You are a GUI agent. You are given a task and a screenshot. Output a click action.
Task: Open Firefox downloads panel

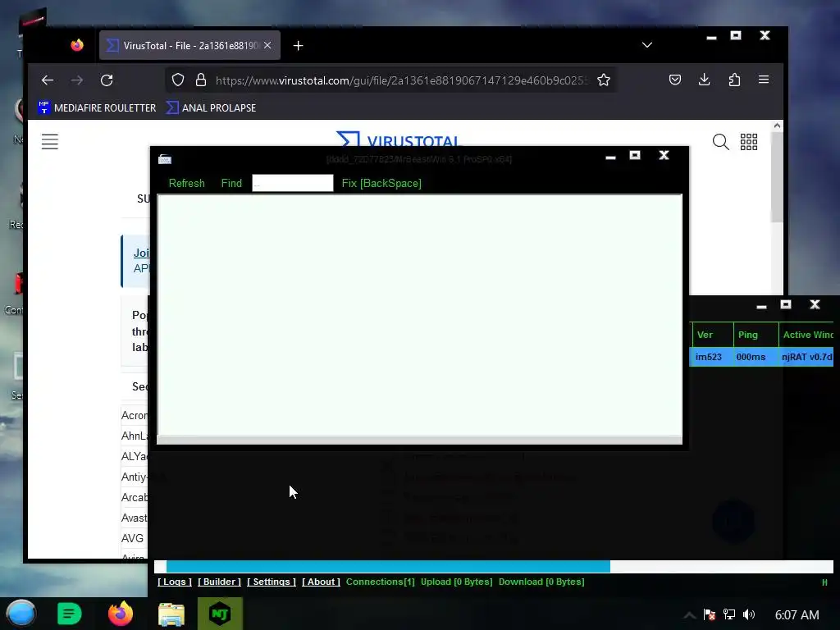pyautogui.click(x=705, y=80)
